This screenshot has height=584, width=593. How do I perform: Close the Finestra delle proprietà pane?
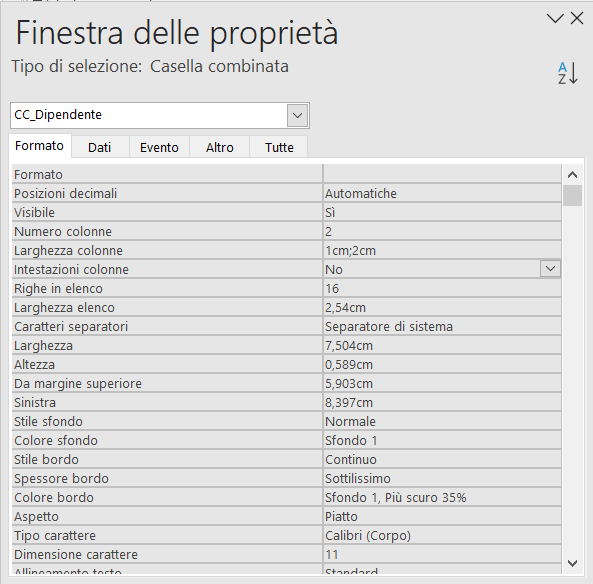(x=577, y=18)
